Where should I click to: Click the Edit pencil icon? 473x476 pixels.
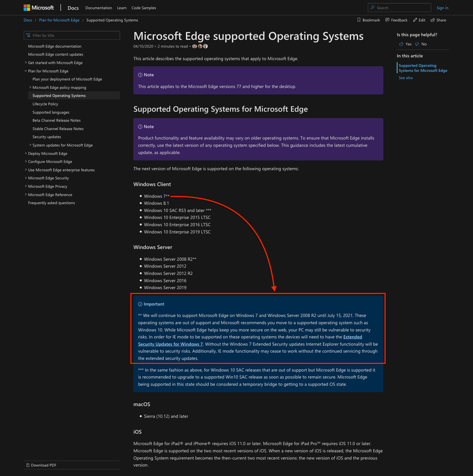415,20
